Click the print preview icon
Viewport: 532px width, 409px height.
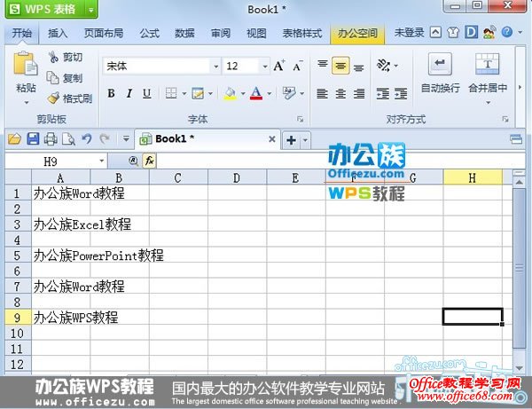pyautogui.click(x=69, y=139)
